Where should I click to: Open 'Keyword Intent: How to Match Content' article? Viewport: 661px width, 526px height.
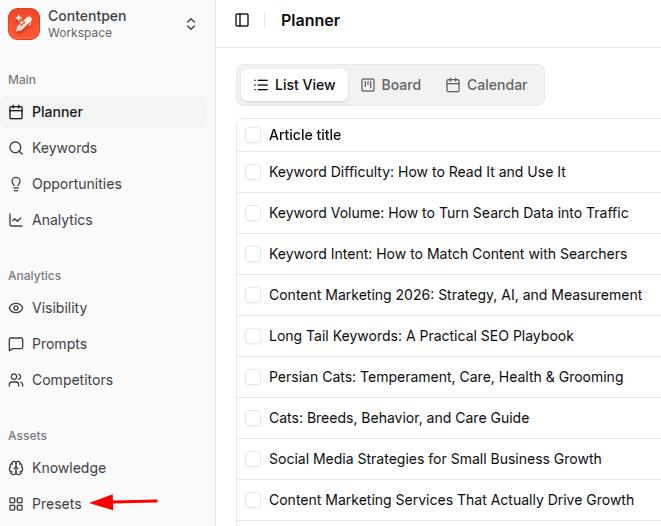pyautogui.click(x=448, y=254)
